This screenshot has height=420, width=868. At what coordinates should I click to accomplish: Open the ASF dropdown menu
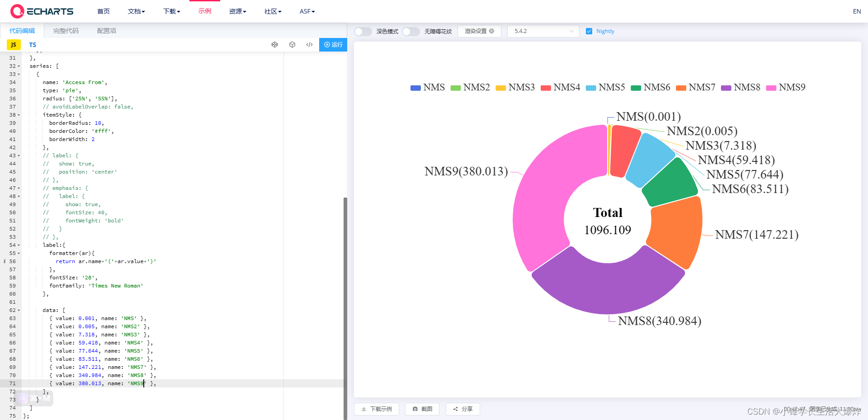[x=307, y=11]
